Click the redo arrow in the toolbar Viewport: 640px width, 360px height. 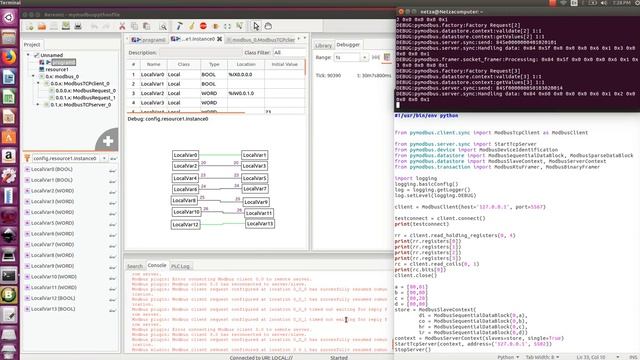point(106,26)
